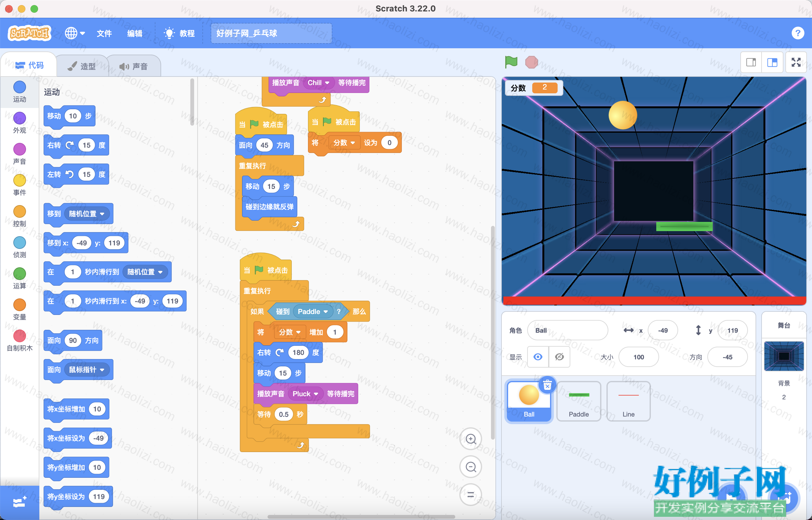Select the 运动 motion category
Screen dimensions: 812x520
coord(20,92)
